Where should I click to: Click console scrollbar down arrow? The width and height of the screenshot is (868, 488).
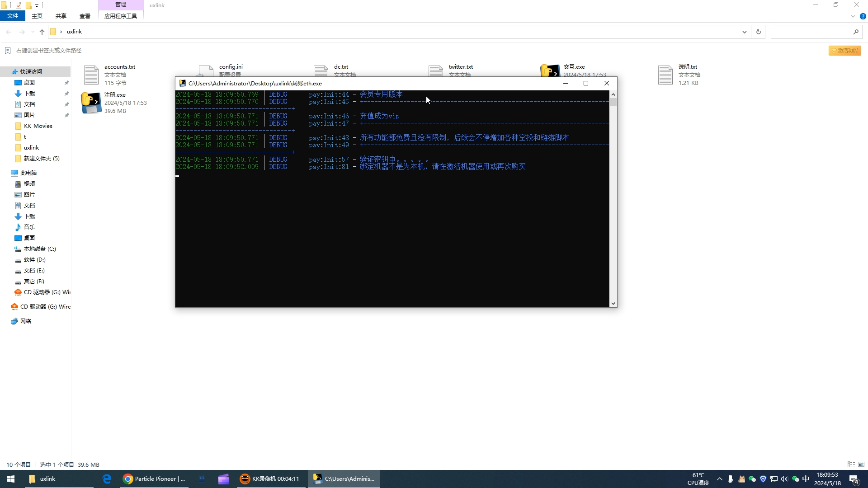[x=613, y=304]
